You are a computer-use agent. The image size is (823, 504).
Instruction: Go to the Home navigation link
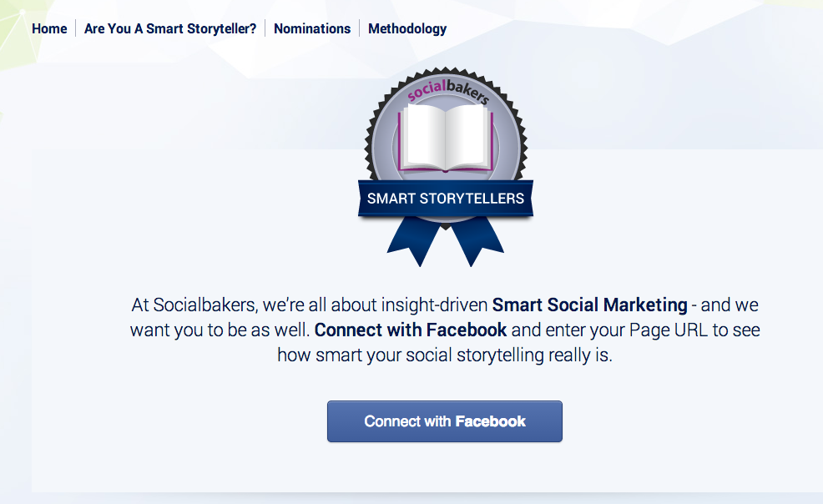tap(49, 28)
